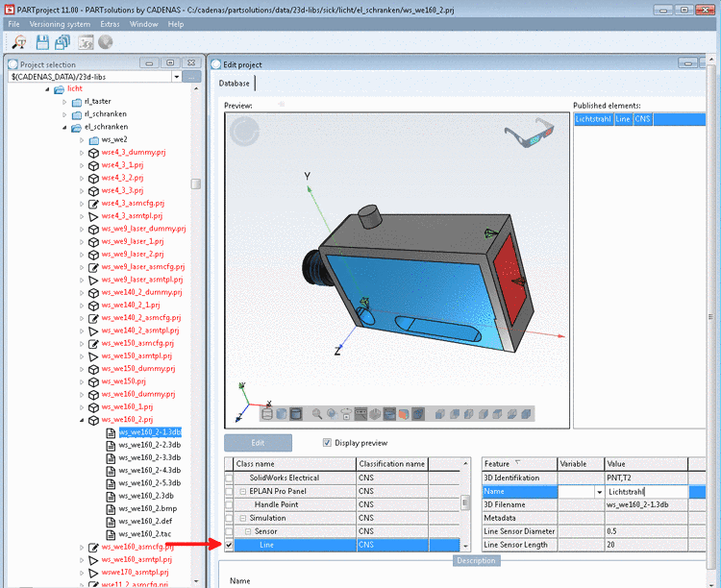Uncheck the Display preview checkbox
The height and width of the screenshot is (588, 721).
(x=327, y=442)
